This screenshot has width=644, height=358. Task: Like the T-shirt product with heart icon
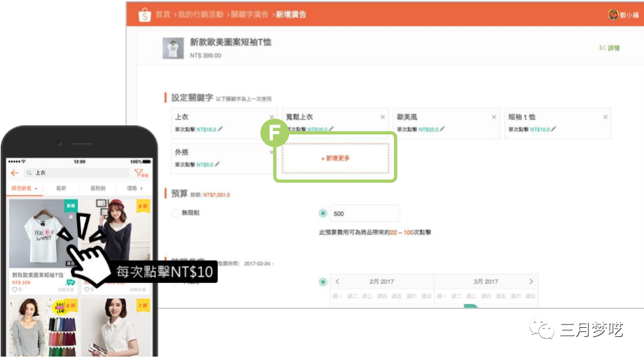(x=15, y=290)
